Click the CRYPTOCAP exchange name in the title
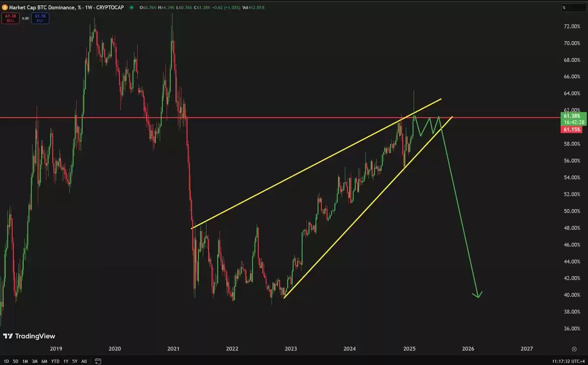588x365 pixels. point(110,8)
